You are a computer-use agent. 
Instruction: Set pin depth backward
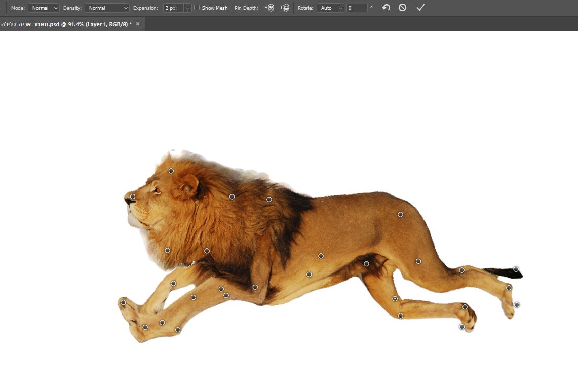(285, 8)
